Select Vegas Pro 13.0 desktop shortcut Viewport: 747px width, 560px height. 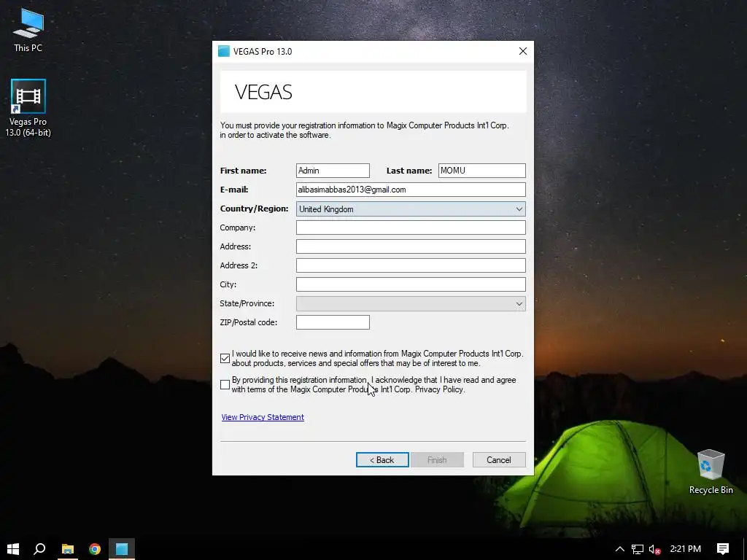click(28, 108)
